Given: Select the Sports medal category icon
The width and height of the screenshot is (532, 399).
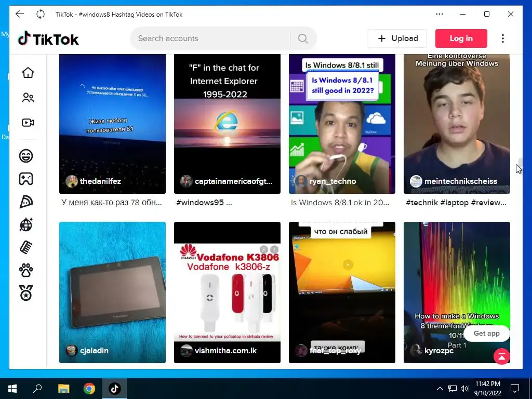Looking at the screenshot, I should click(x=26, y=293).
